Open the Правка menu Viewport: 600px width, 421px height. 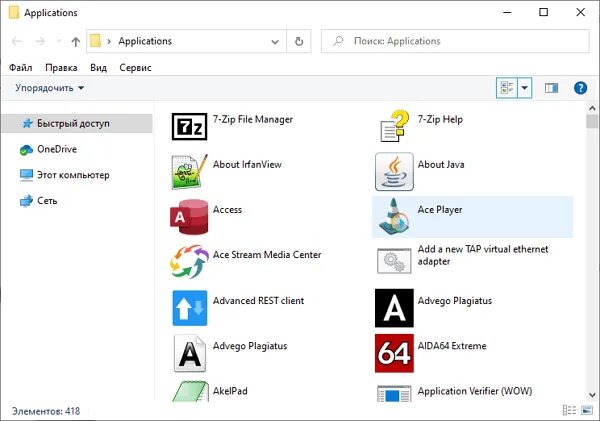[x=61, y=68]
